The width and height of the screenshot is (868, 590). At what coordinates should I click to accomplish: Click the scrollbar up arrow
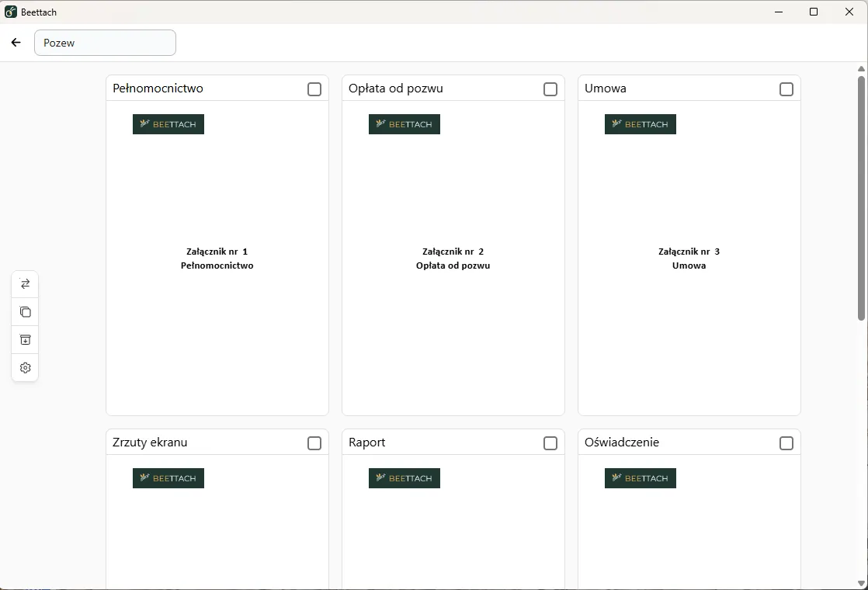pyautogui.click(x=861, y=68)
